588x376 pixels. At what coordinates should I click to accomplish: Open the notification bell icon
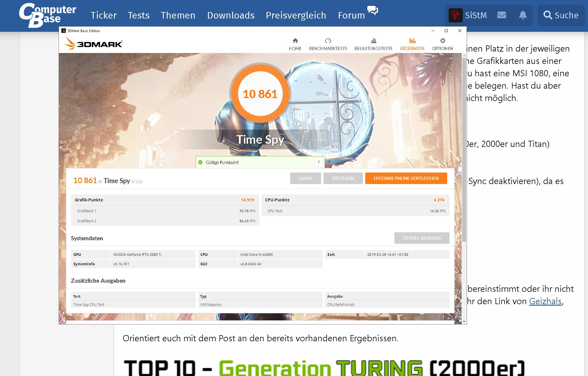click(x=523, y=15)
